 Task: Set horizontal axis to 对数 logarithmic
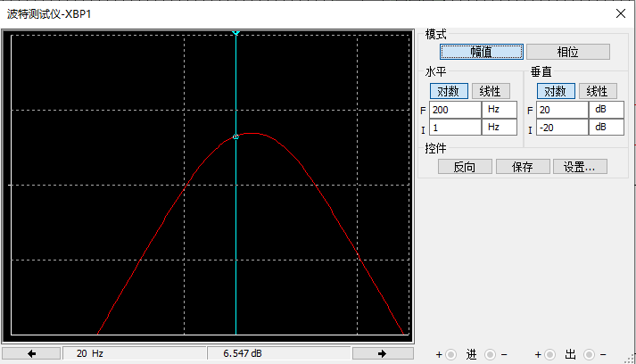(x=449, y=91)
